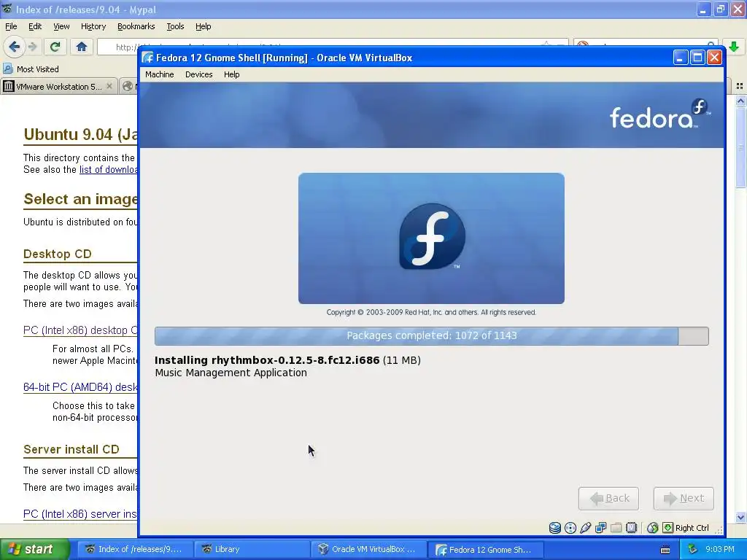Go back in the Mypal browser
The height and width of the screenshot is (560, 747).
tap(15, 47)
